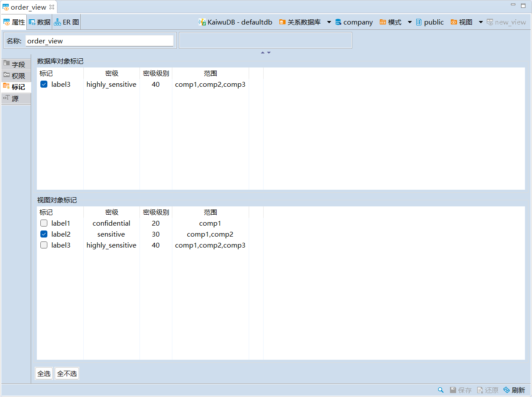Uncheck label3 in 数据库对象标记 list
Viewport: 532px width, 397px height.
click(x=44, y=85)
